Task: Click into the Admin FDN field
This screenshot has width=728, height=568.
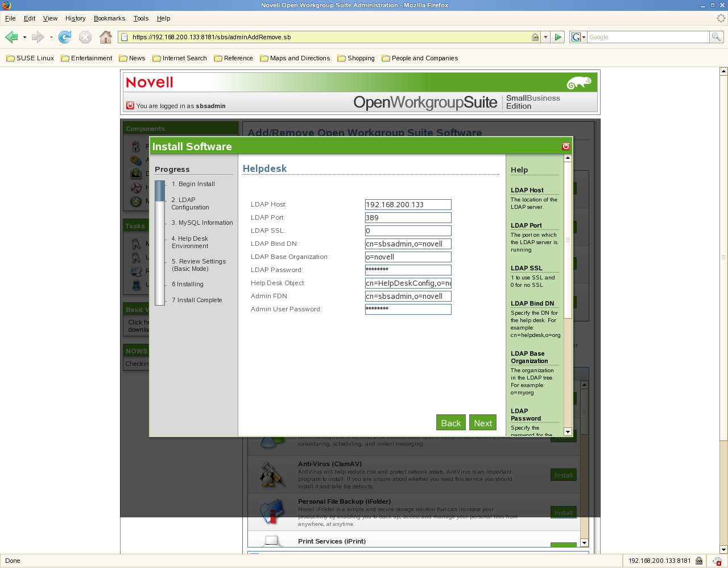Action: [x=408, y=297]
